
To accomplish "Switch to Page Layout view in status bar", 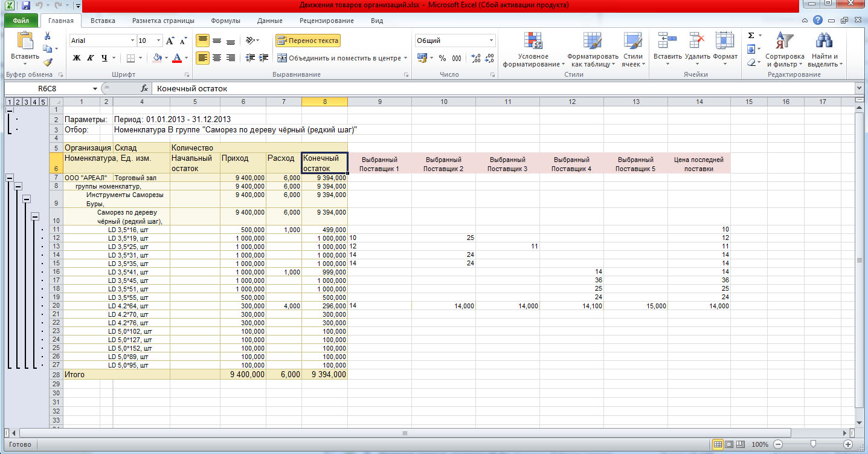I will click(x=730, y=444).
